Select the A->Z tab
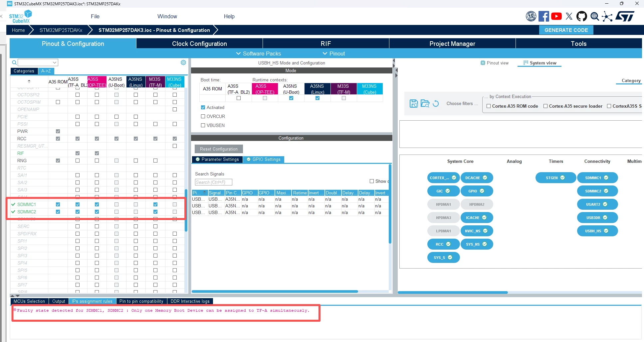The image size is (644, 342). 46,71
